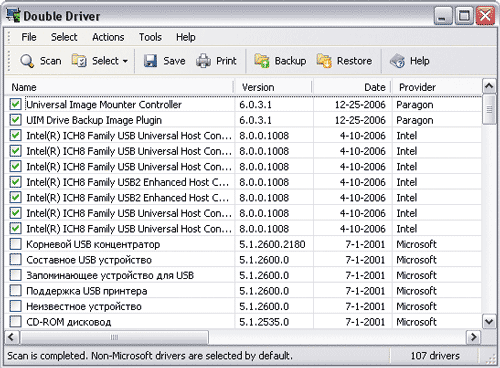This screenshot has height=368, width=500.
Task: Click version 5.1.2600.2180 cell
Action: click(272, 244)
